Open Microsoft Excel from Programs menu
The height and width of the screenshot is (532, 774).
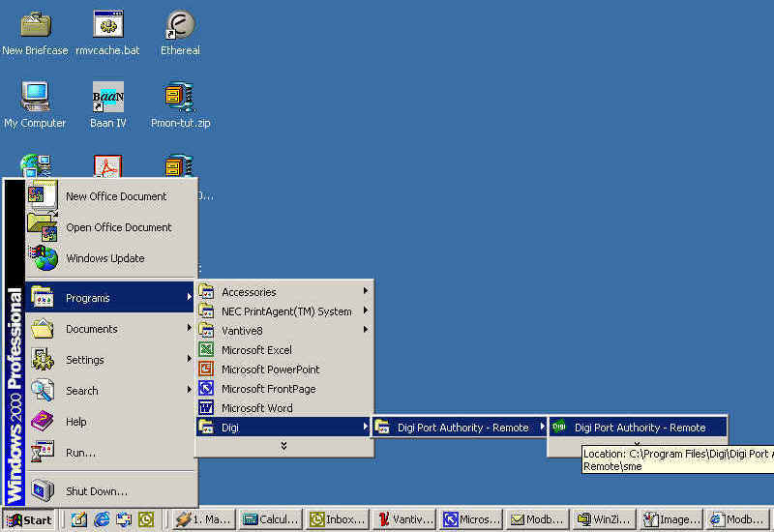click(256, 350)
